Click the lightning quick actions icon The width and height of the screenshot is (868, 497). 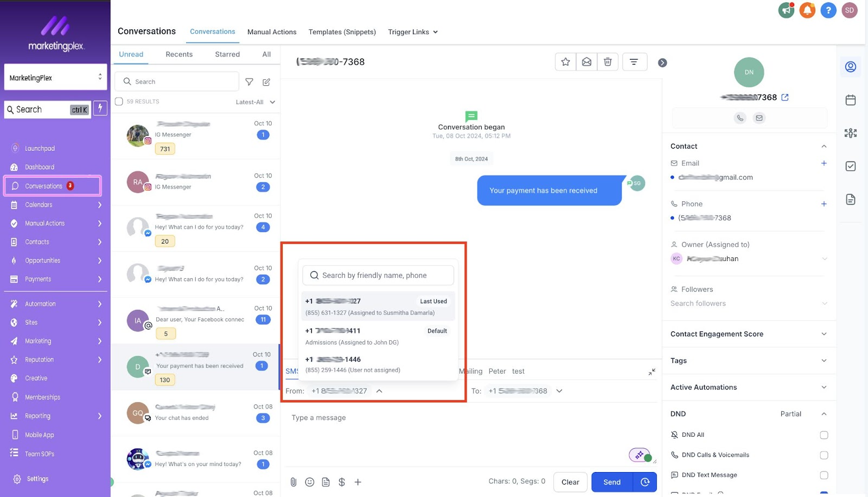pos(100,108)
